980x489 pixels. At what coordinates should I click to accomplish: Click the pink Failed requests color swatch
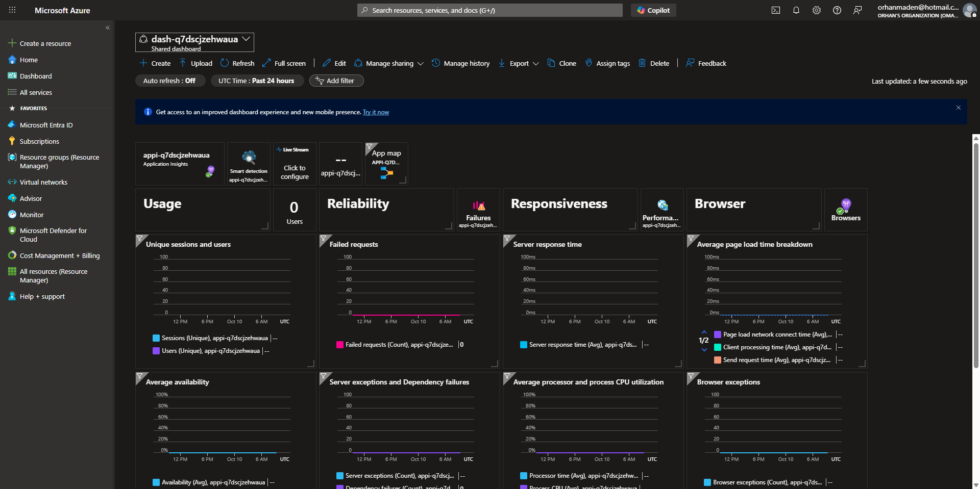(339, 345)
